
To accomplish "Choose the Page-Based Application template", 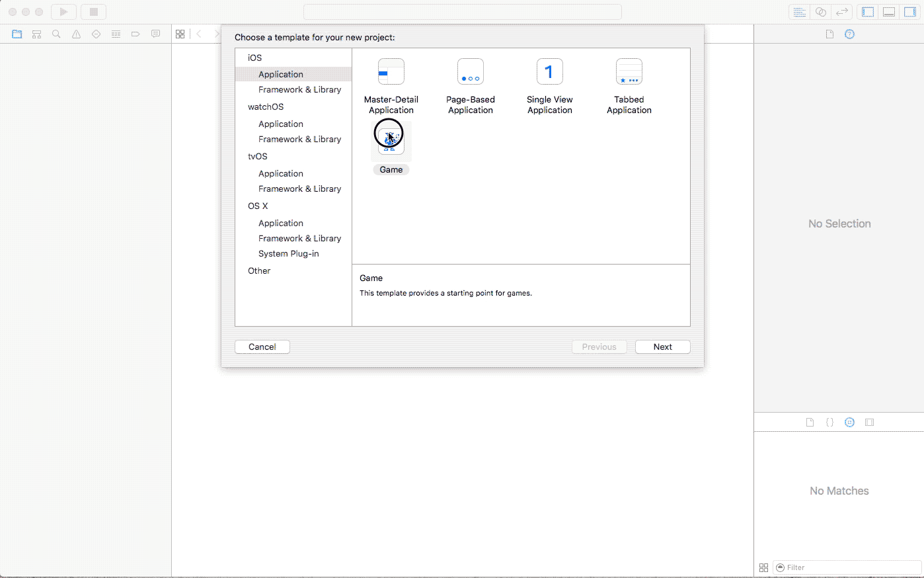I will point(471,87).
